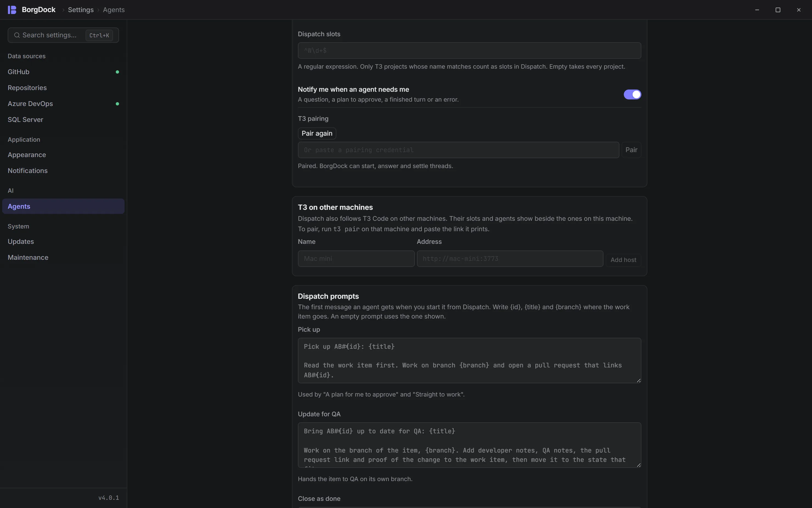Open the Updates settings page
812x508 pixels.
click(x=63, y=242)
